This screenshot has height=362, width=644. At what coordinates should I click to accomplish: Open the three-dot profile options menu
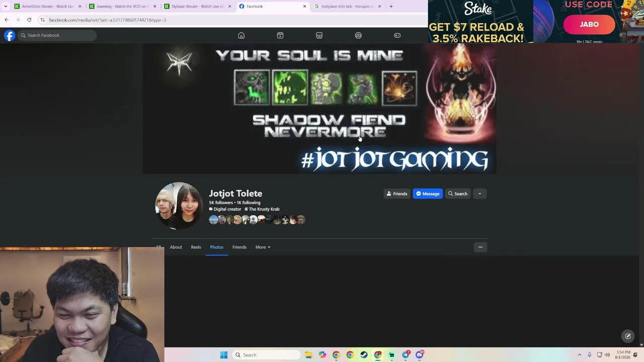coord(480,247)
